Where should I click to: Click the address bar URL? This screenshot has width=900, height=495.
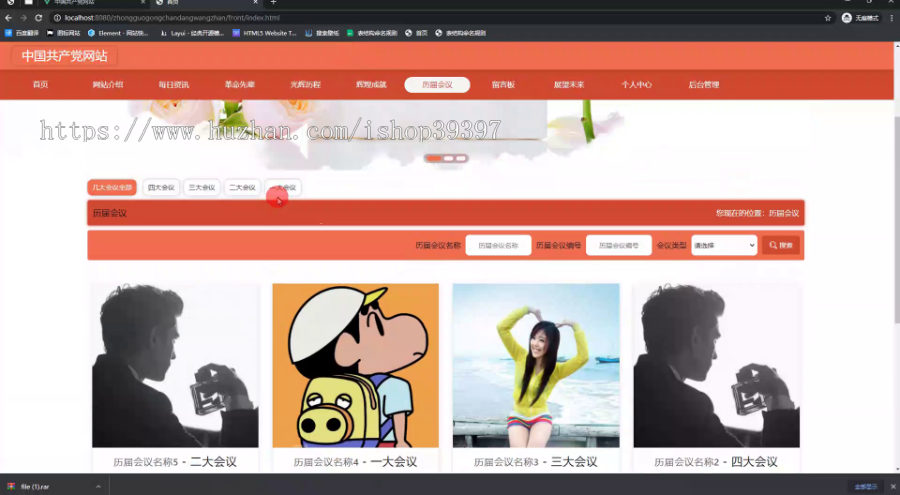click(x=172, y=18)
